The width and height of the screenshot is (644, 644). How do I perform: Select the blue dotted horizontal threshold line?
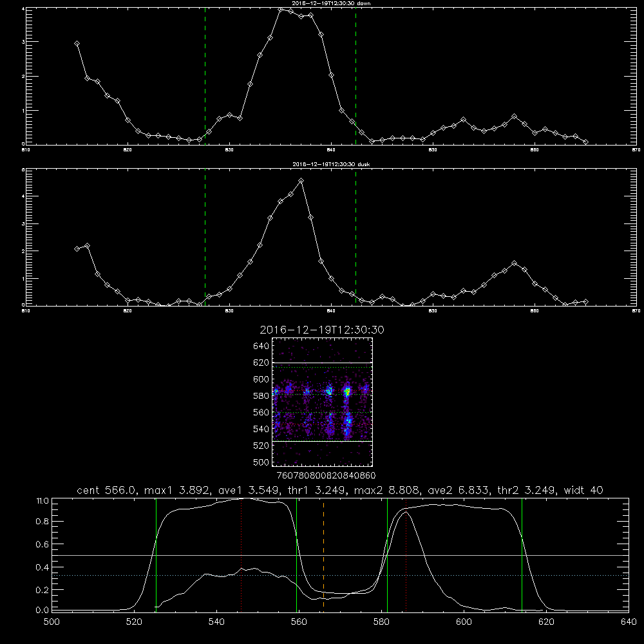pyautogui.click(x=341, y=575)
